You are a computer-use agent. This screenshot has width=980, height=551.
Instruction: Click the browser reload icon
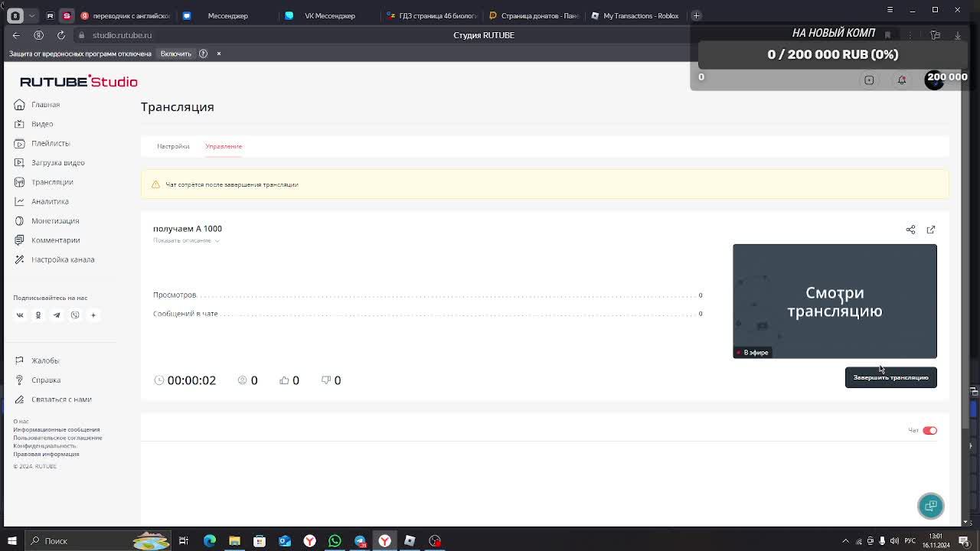pos(61,35)
